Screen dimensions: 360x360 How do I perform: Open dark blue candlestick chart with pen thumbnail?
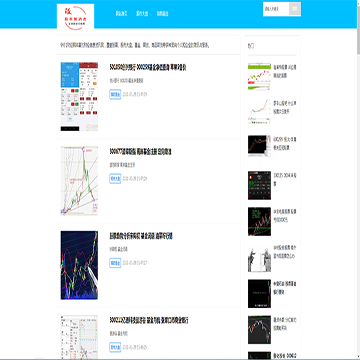(x=79, y=265)
